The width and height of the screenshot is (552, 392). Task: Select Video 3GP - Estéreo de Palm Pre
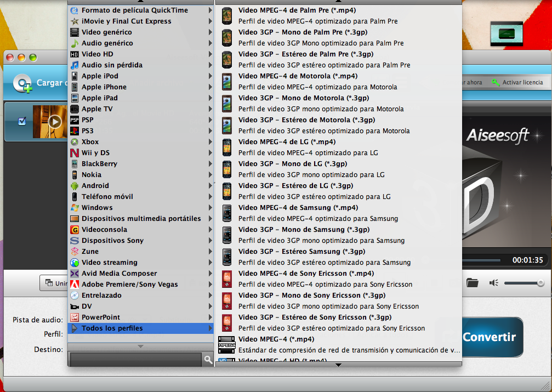point(338,60)
